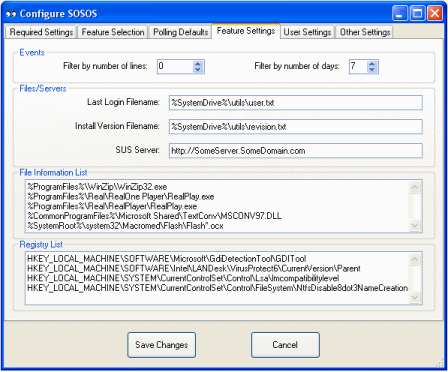Select the LANDesk VirusProtect6 registry line

point(194,268)
